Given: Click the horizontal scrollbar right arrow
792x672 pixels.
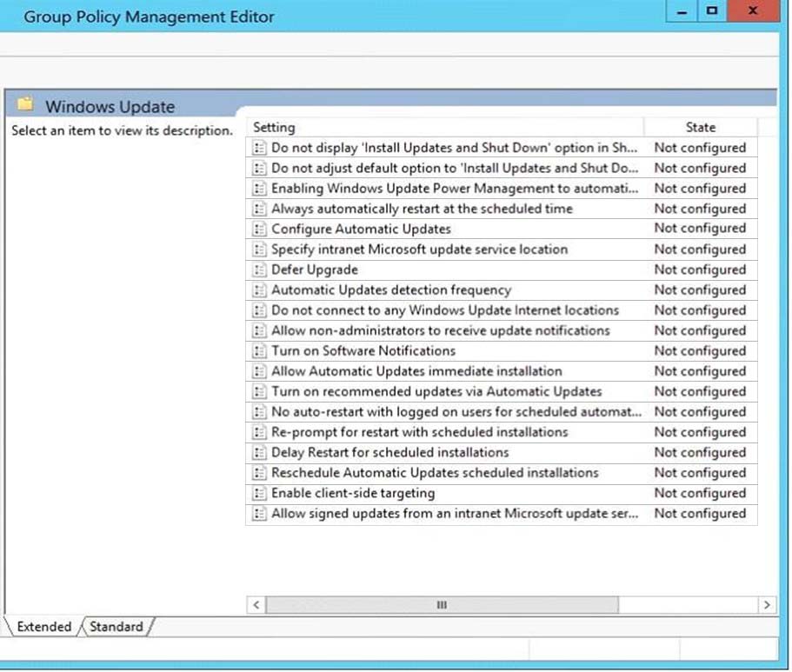Looking at the screenshot, I should point(767,605).
